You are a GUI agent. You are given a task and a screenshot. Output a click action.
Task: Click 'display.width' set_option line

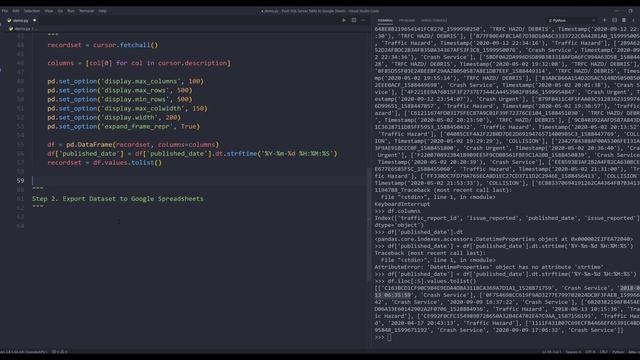pyautogui.click(x=114, y=118)
